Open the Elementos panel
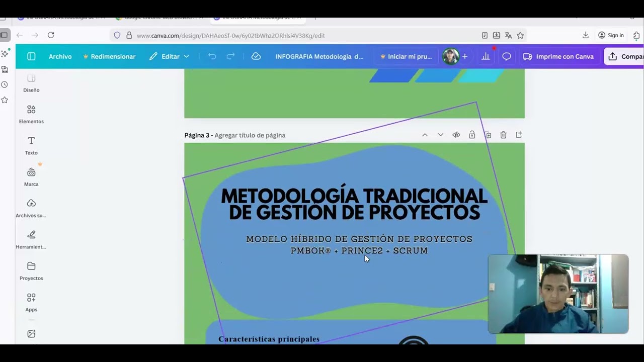644x362 pixels. click(x=31, y=114)
